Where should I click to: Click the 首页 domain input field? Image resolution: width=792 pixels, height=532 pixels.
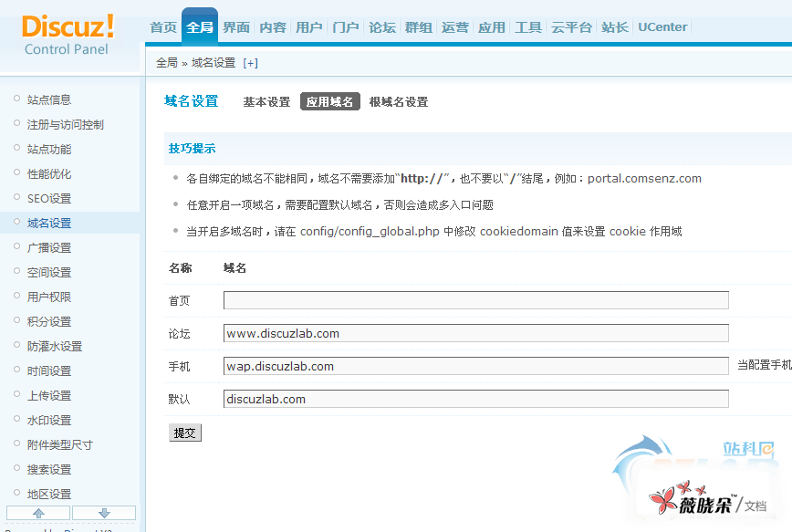click(475, 300)
